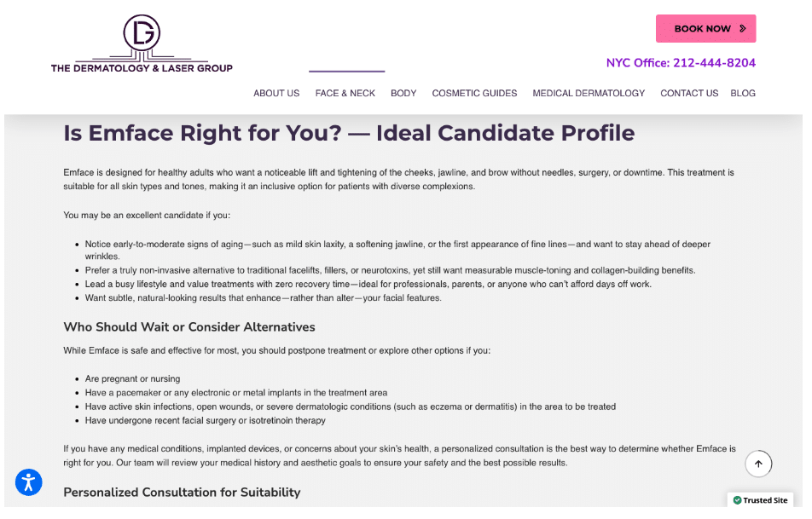Expand the Face & Neck menu

345,94
